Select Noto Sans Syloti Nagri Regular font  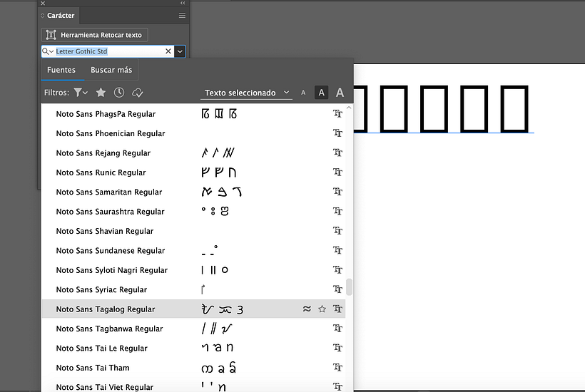coord(193,270)
